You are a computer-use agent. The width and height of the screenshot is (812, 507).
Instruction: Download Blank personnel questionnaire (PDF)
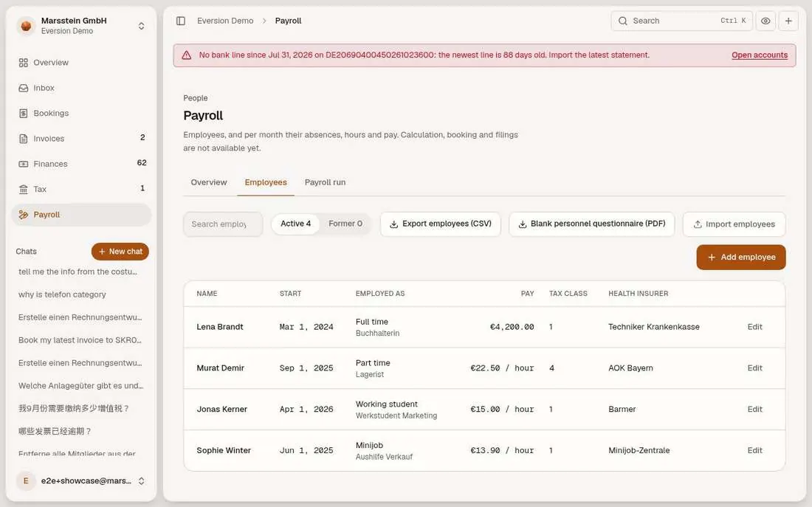591,224
